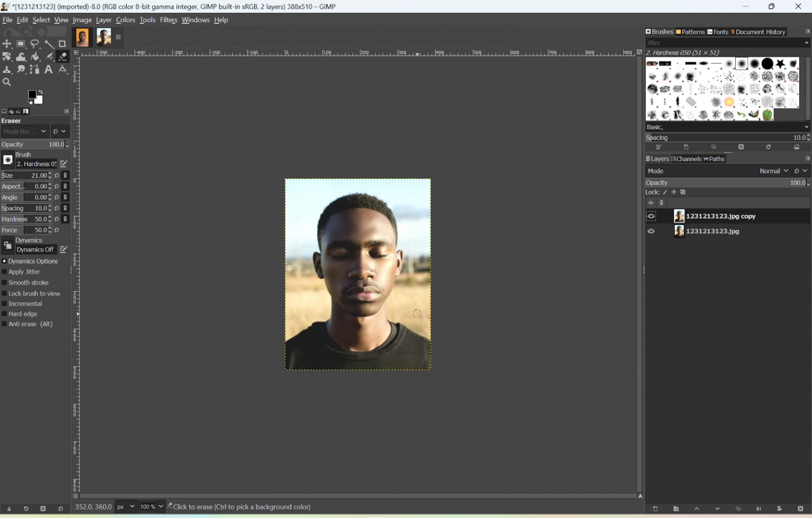Select the 1231213123.jpg layer thumbnail
Image resolution: width=812 pixels, height=518 pixels.
tap(679, 231)
